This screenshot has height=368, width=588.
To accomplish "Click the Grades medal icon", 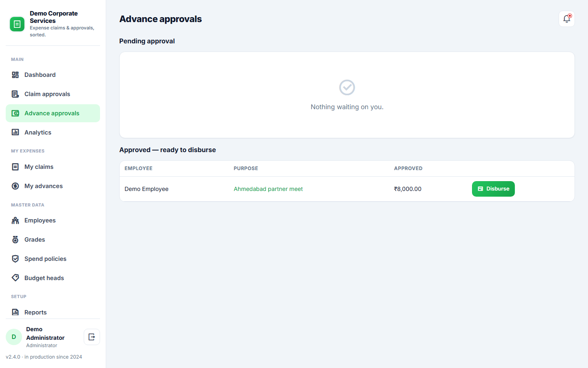I will pos(15,240).
